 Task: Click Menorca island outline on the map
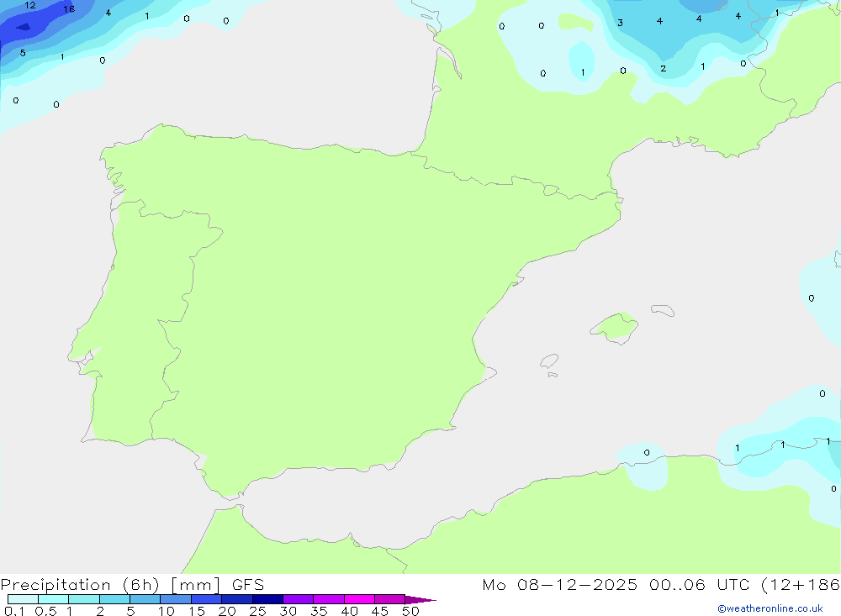pyautogui.click(x=663, y=310)
